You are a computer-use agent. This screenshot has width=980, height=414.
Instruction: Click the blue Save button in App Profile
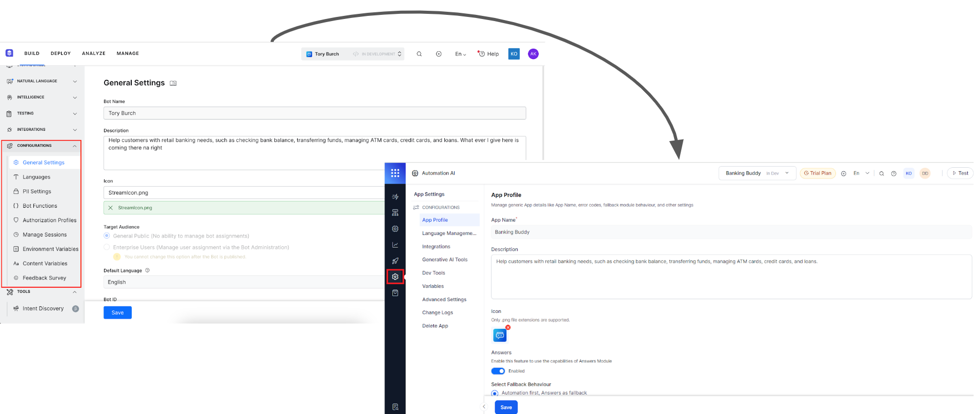pyautogui.click(x=506, y=407)
